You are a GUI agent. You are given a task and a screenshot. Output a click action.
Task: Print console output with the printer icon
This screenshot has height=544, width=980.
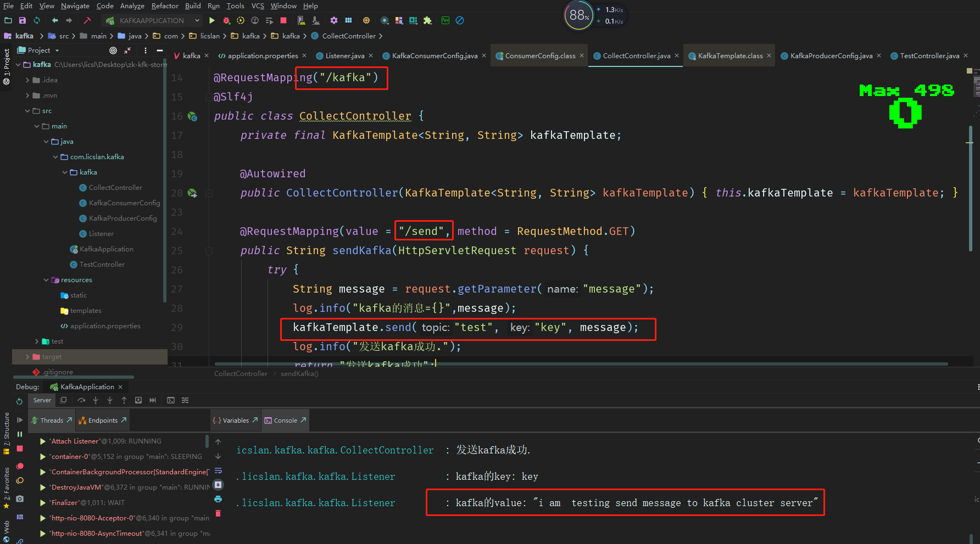tap(218, 499)
